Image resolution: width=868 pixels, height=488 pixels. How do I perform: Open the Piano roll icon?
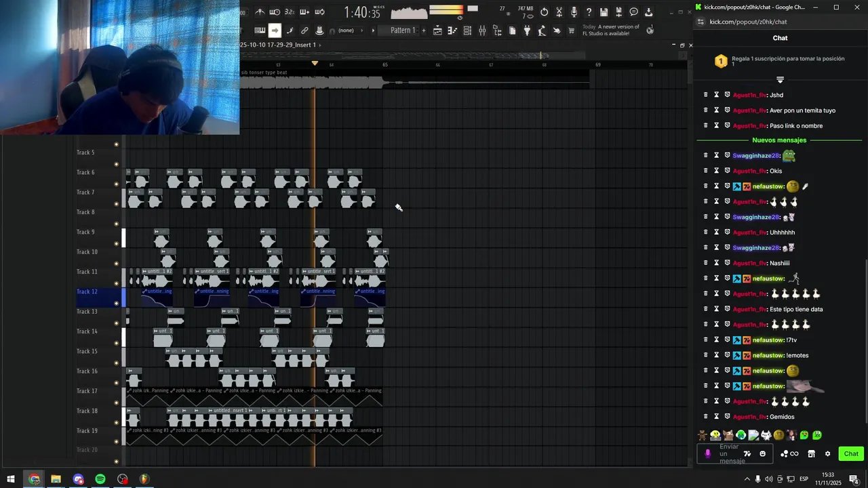[x=452, y=30]
